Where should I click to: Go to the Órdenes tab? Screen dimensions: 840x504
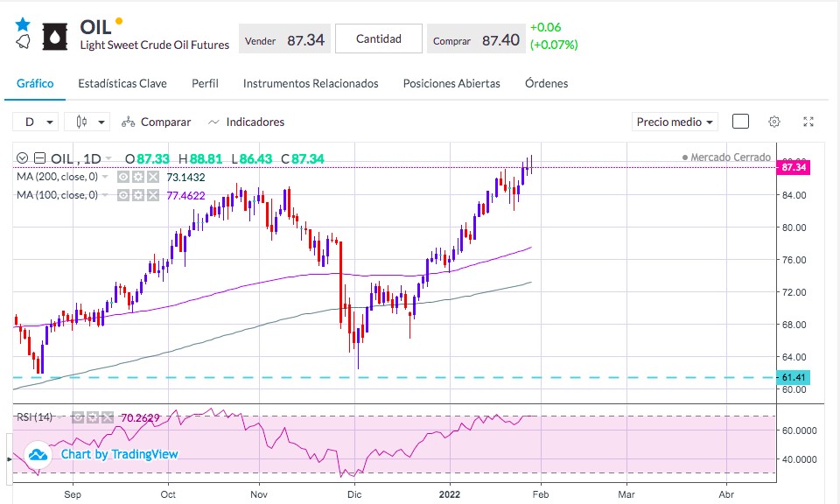546,83
